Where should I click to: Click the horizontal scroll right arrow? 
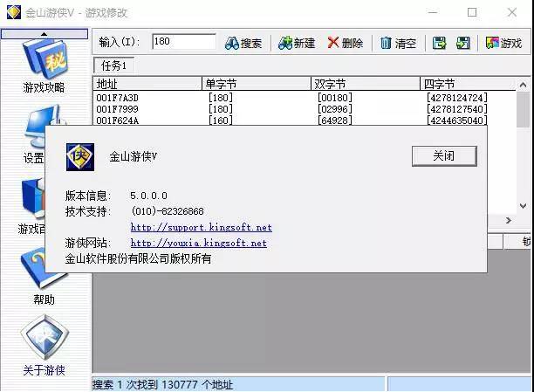pyautogui.click(x=509, y=220)
